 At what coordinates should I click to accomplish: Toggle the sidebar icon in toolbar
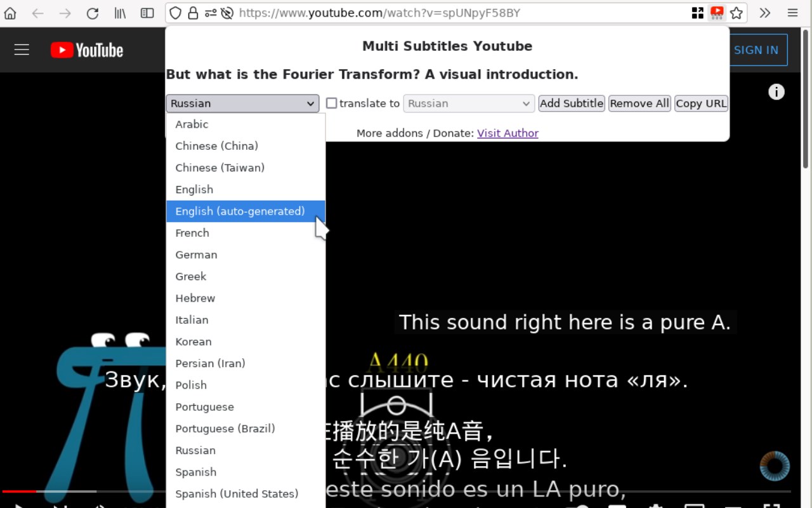click(147, 13)
